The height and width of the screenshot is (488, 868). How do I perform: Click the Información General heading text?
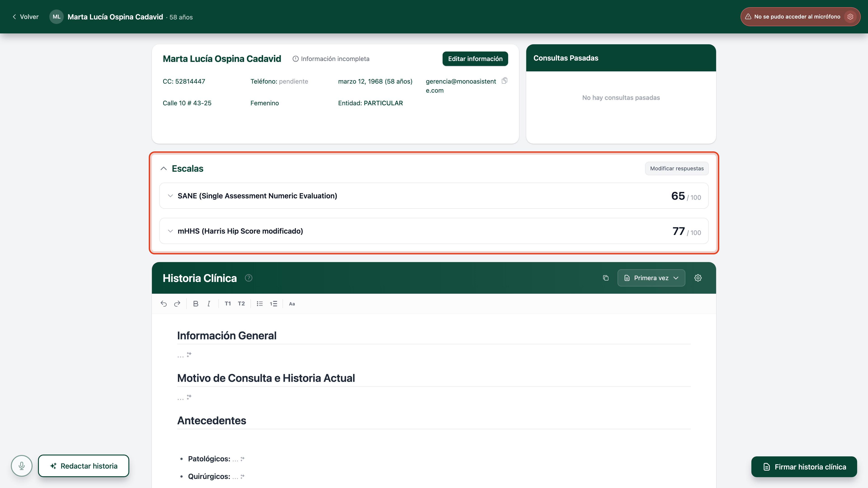[227, 335]
